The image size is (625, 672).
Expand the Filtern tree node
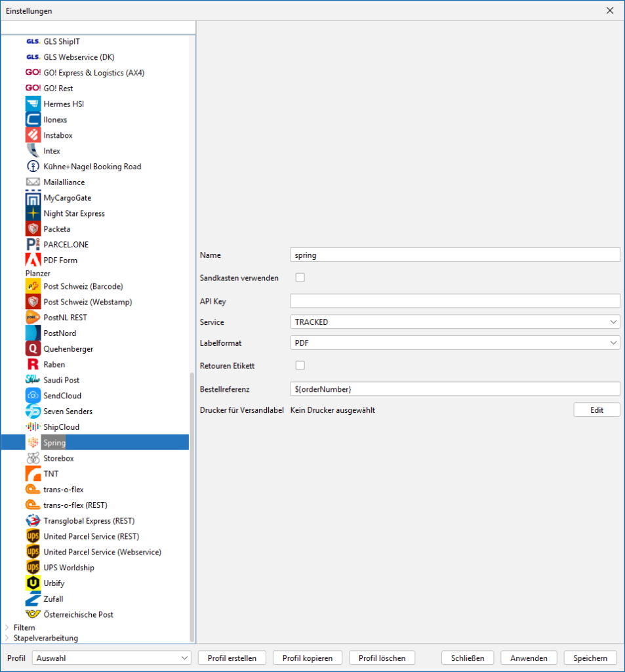click(x=7, y=628)
